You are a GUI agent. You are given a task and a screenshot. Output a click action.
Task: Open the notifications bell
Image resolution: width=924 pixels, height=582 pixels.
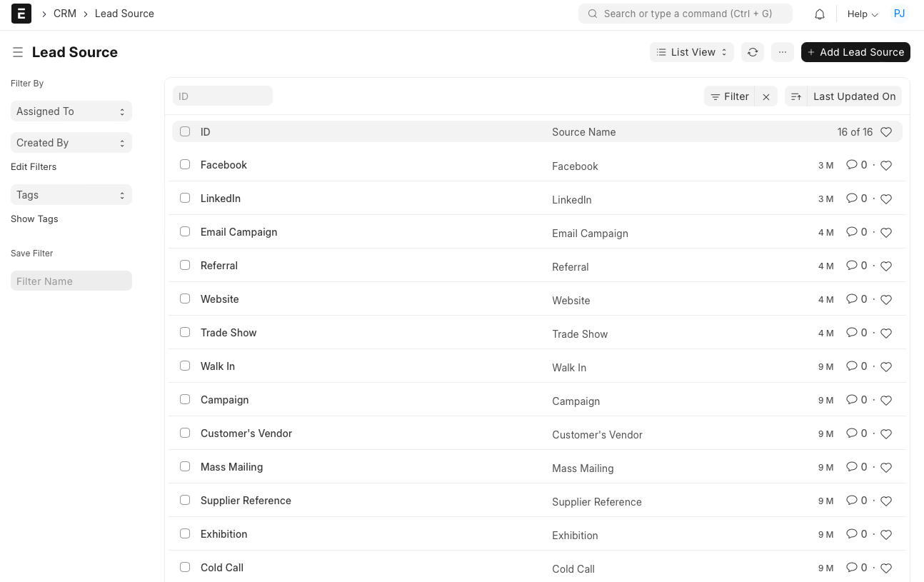(819, 14)
